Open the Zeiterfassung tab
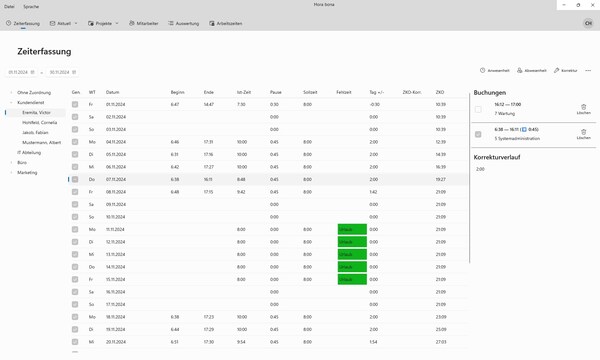This screenshot has height=360, width=600. point(23,23)
